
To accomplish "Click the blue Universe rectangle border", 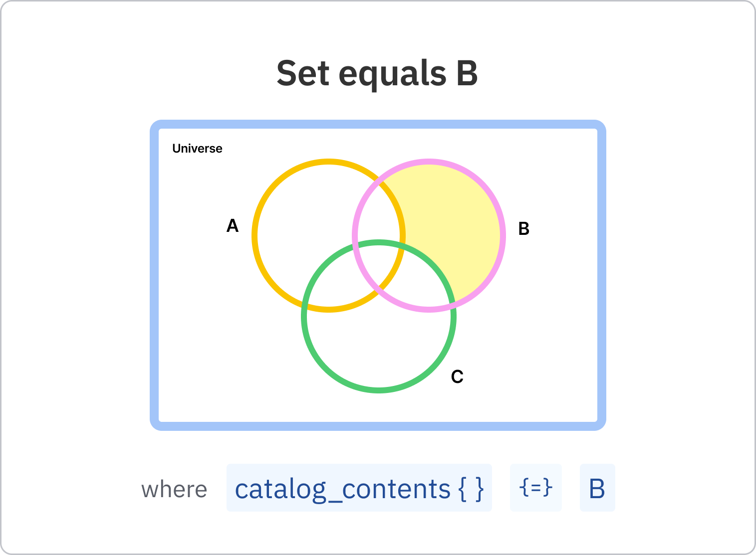I will click(x=154, y=274).
